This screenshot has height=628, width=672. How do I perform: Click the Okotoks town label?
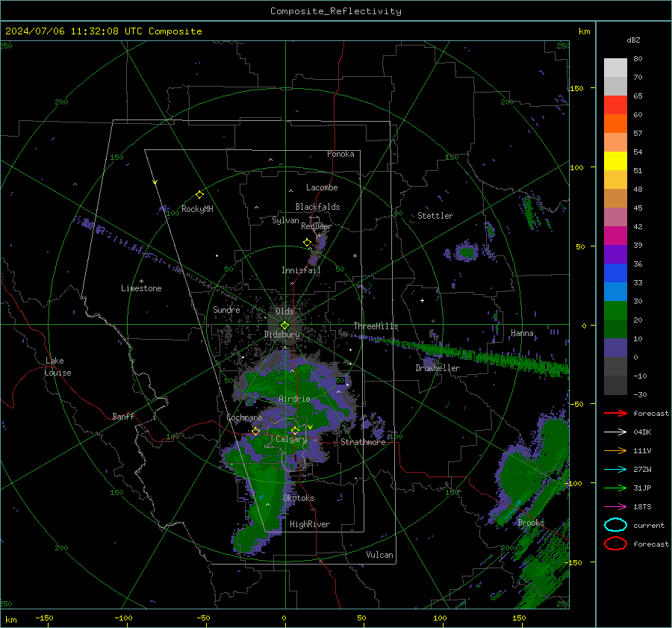click(x=299, y=497)
